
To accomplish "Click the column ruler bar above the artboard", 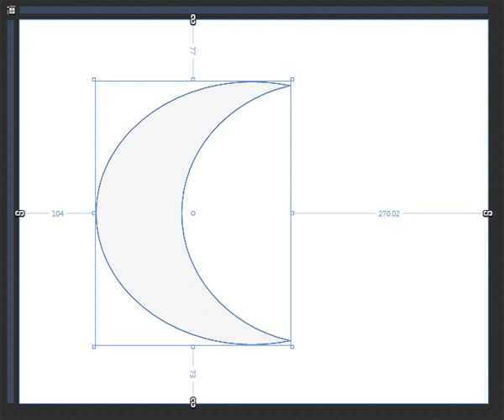I will (254, 10).
